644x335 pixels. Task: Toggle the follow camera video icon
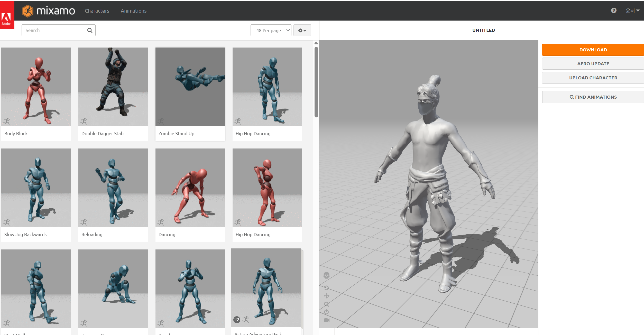[x=327, y=320]
